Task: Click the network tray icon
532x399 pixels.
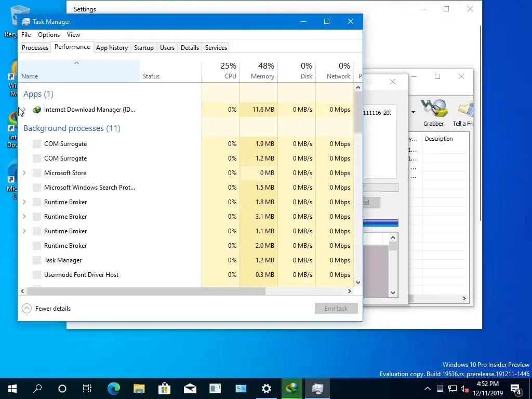Action: (452, 389)
